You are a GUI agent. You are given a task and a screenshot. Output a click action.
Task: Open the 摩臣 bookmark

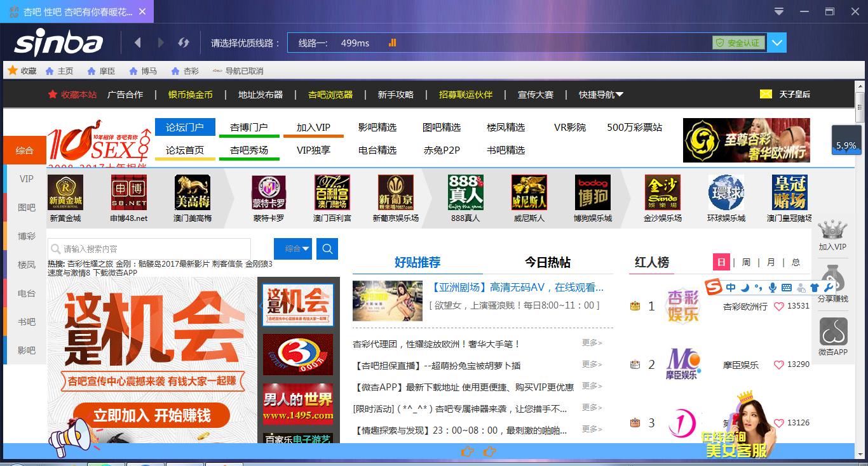pyautogui.click(x=101, y=71)
